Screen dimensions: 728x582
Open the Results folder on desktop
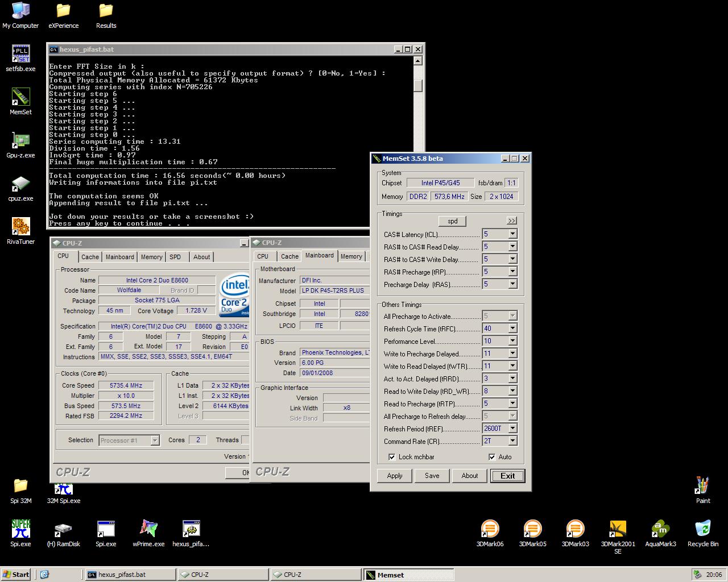(106, 15)
